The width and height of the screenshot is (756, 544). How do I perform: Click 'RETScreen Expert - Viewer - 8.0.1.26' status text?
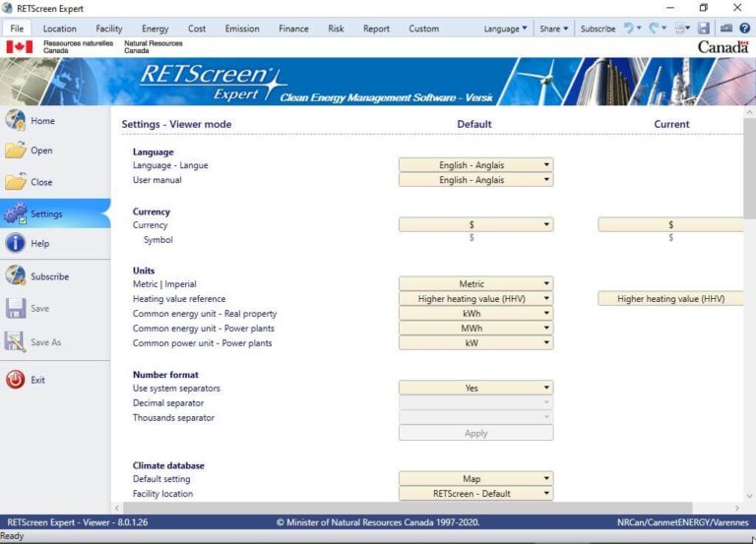pyautogui.click(x=78, y=521)
